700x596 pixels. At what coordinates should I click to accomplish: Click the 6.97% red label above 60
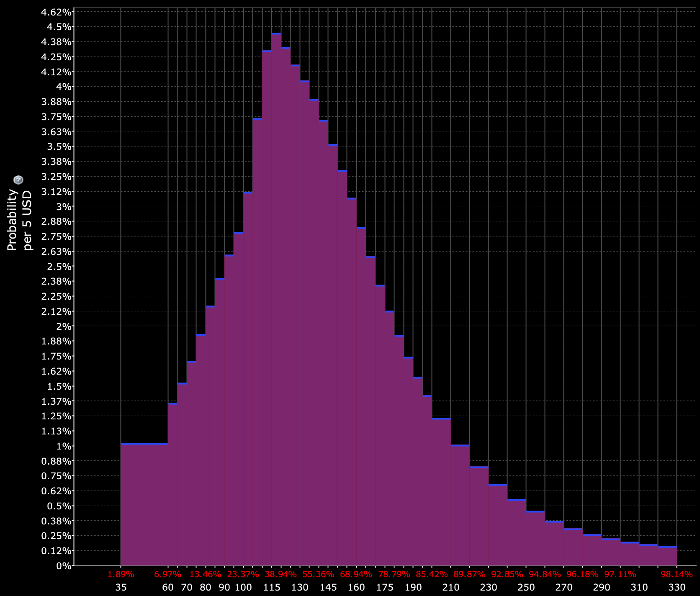(167, 575)
